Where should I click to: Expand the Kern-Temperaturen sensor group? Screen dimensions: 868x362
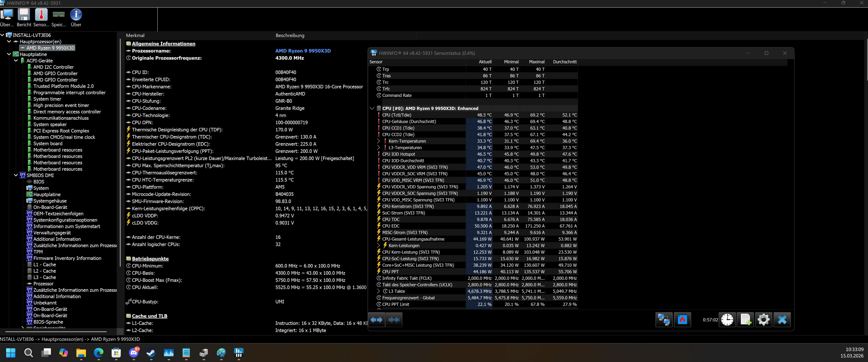pos(378,141)
